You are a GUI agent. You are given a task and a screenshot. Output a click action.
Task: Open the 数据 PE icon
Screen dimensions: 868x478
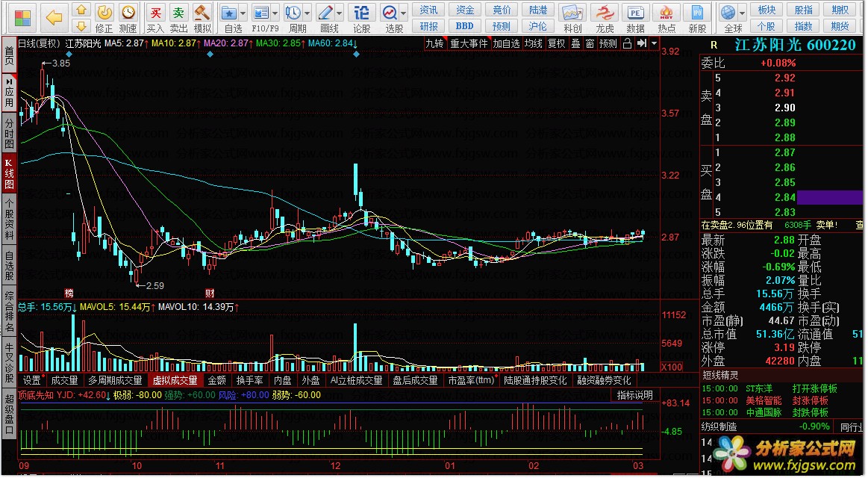(x=635, y=13)
